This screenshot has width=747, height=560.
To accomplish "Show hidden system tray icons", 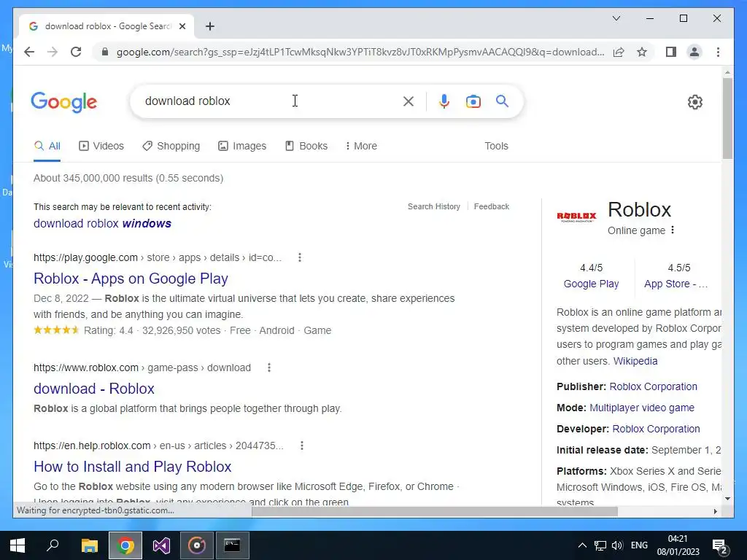I will tap(582, 545).
